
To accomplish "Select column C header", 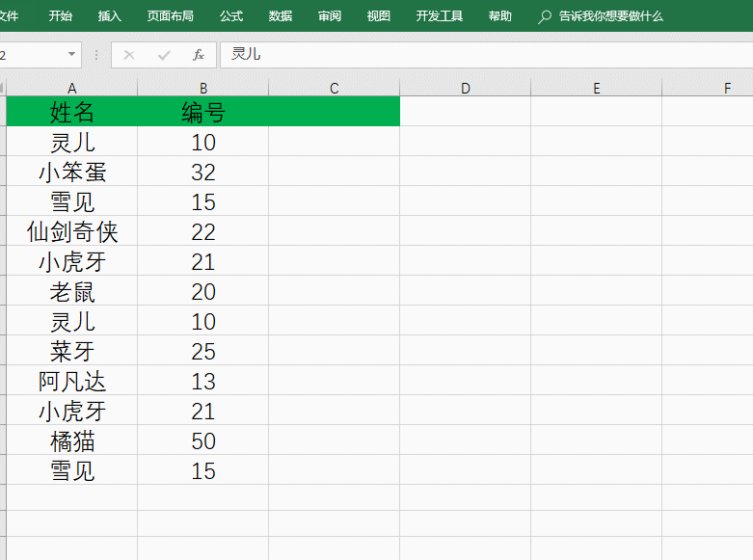I will point(335,88).
